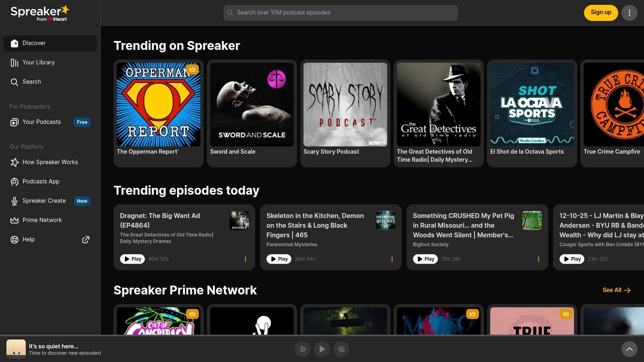Image resolution: width=644 pixels, height=362 pixels.
Task: Open Cult of Conspiracy cover
Action: click(x=159, y=321)
